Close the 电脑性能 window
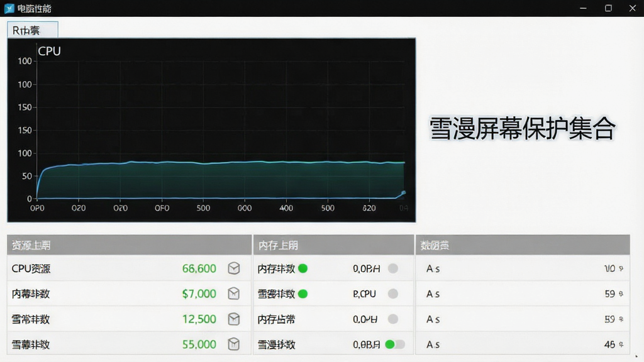The height and width of the screenshot is (362, 644). (633, 8)
